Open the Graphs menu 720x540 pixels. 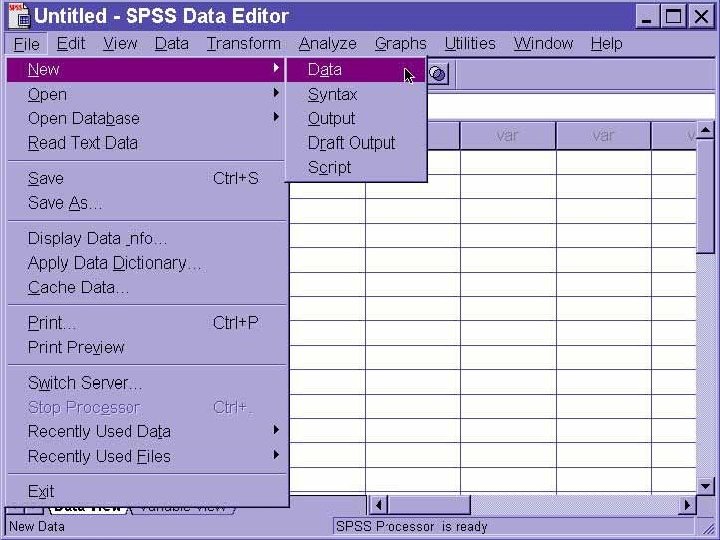click(400, 44)
